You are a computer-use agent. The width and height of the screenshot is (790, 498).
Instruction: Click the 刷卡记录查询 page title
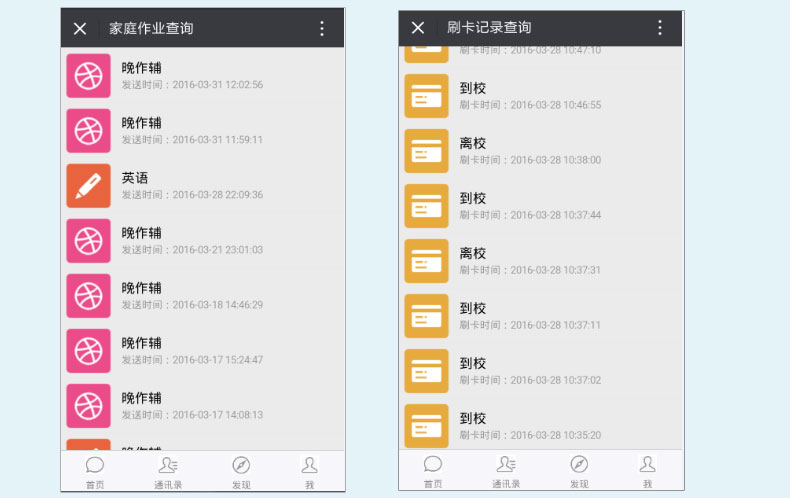[489, 27]
